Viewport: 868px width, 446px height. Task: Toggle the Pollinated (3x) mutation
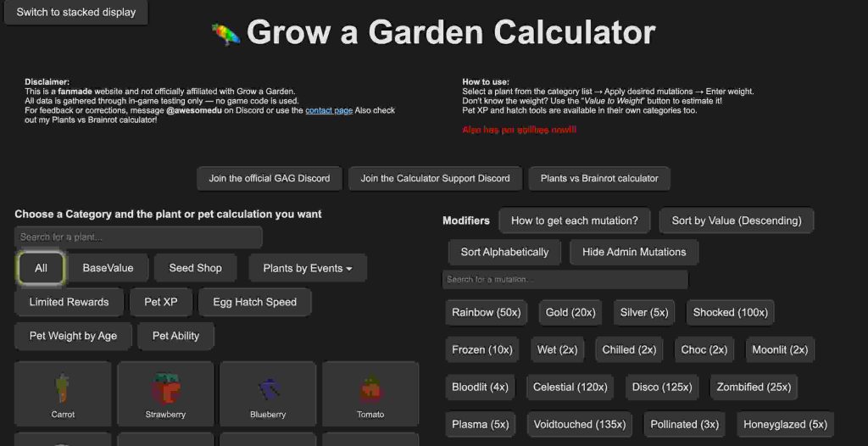click(684, 425)
